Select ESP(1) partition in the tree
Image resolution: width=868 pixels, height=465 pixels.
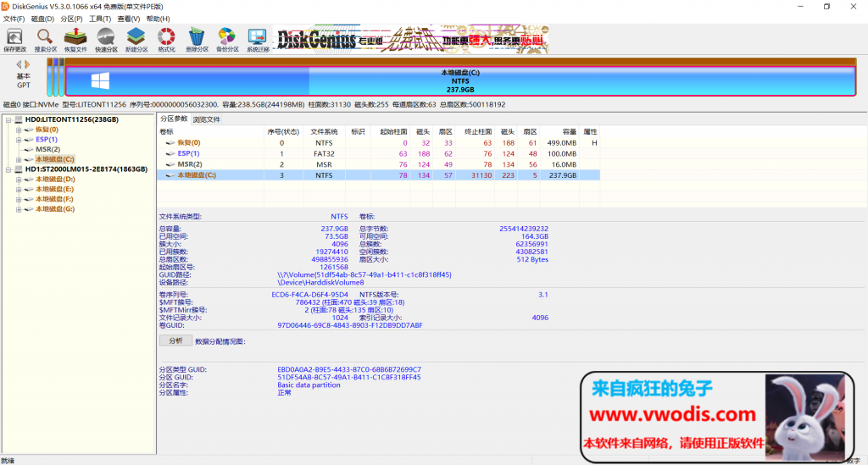pos(47,140)
